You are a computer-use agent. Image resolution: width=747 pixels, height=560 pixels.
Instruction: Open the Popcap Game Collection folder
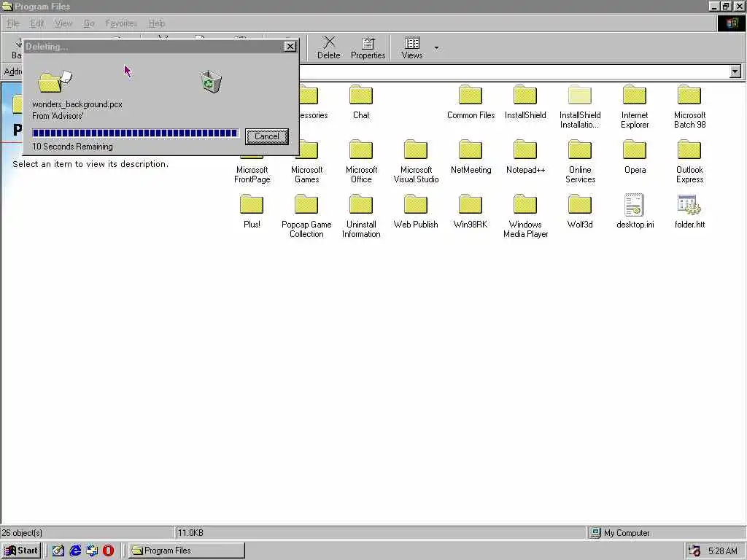click(306, 216)
